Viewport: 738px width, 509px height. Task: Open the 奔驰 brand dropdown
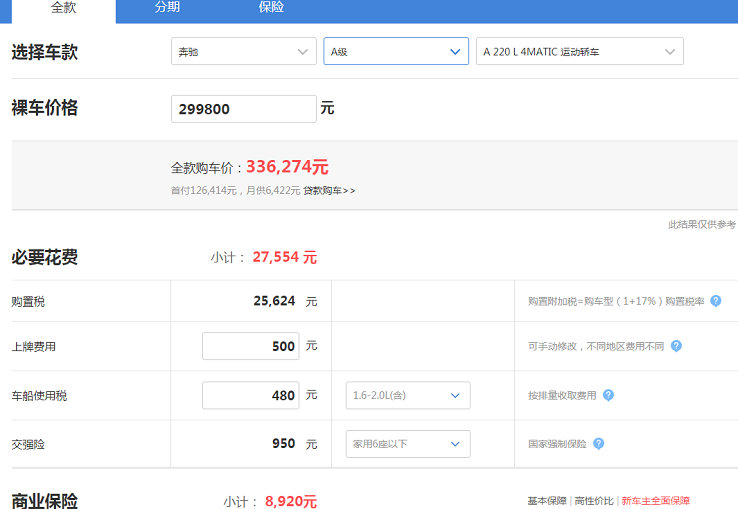click(243, 51)
